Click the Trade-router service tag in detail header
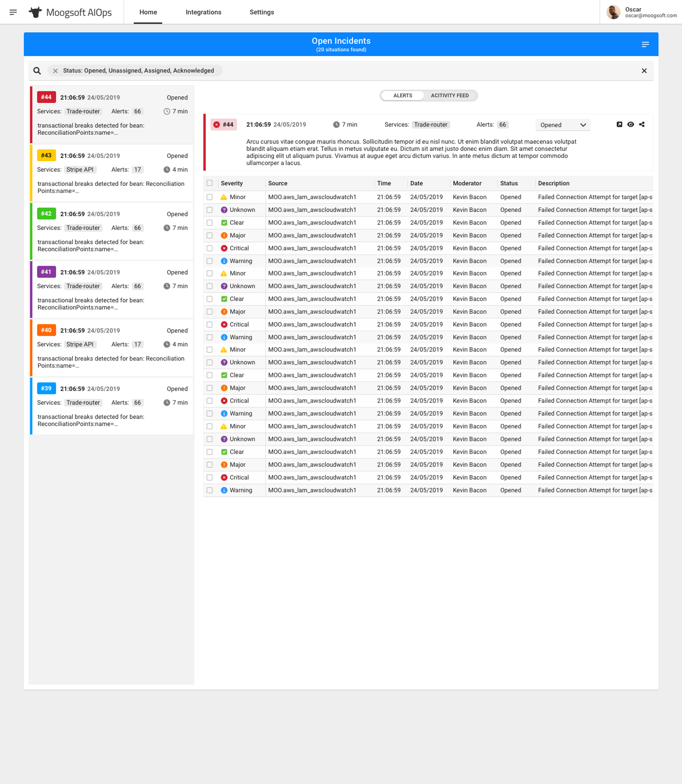The image size is (682, 784). click(x=430, y=125)
